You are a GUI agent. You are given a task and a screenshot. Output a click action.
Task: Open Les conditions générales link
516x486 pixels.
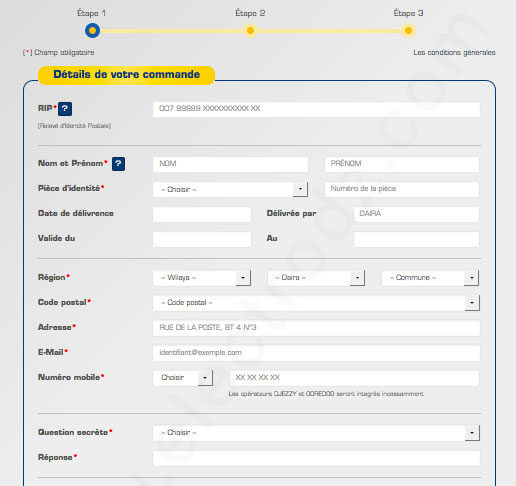[454, 53]
